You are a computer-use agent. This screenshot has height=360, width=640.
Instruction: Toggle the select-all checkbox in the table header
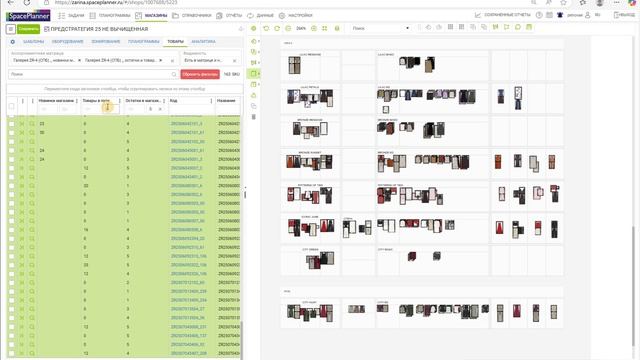[11, 106]
